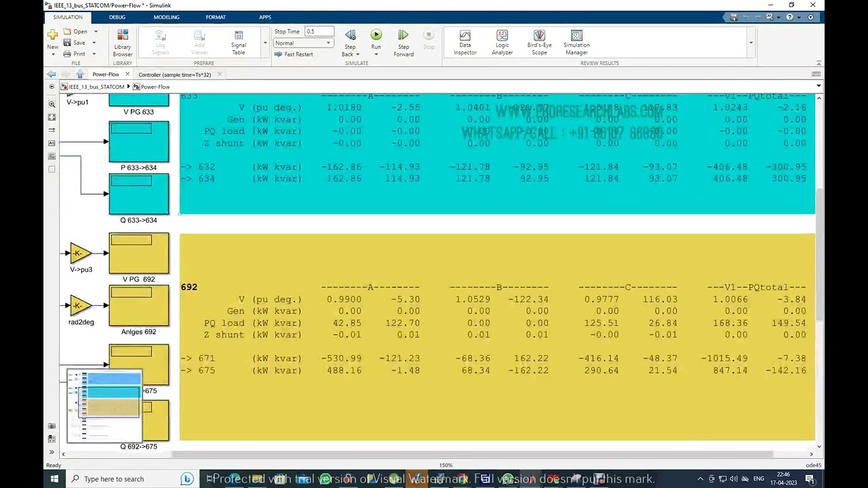Select the Controller (sample time=Ts*32) tab
Image resolution: width=868 pixels, height=488 pixels.
click(x=174, y=75)
